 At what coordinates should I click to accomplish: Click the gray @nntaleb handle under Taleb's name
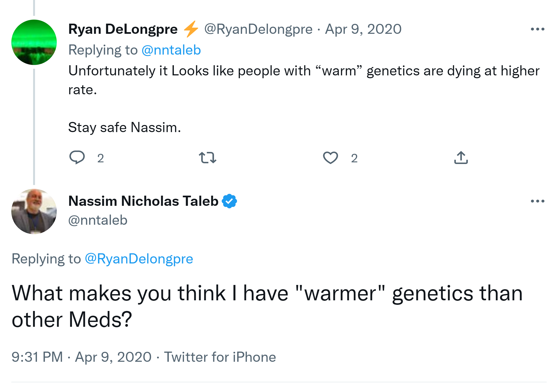coord(98,220)
